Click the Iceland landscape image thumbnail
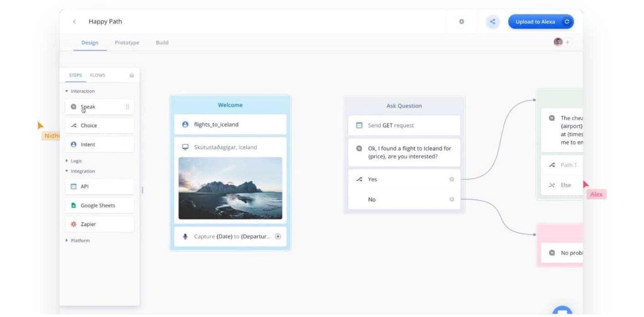The image size is (644, 317). coord(230,188)
